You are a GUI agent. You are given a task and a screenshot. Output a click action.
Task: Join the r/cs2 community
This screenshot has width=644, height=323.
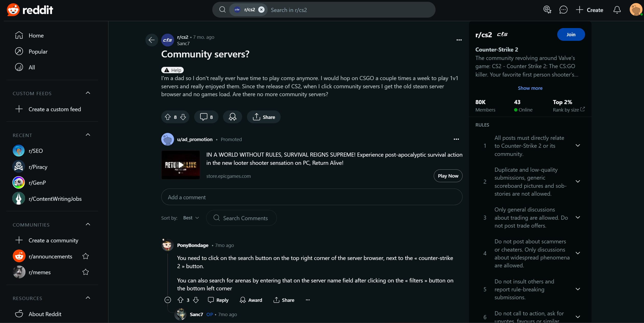[571, 34]
